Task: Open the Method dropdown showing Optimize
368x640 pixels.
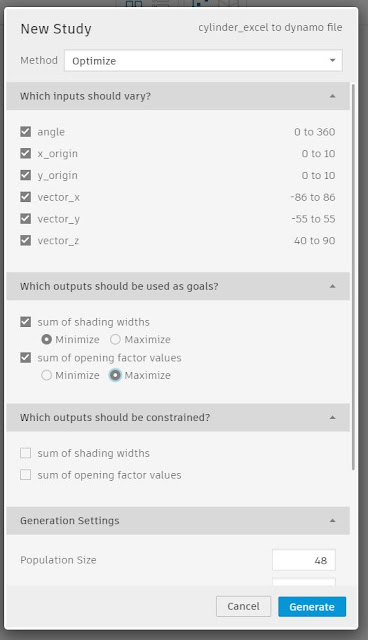Action: 203,61
